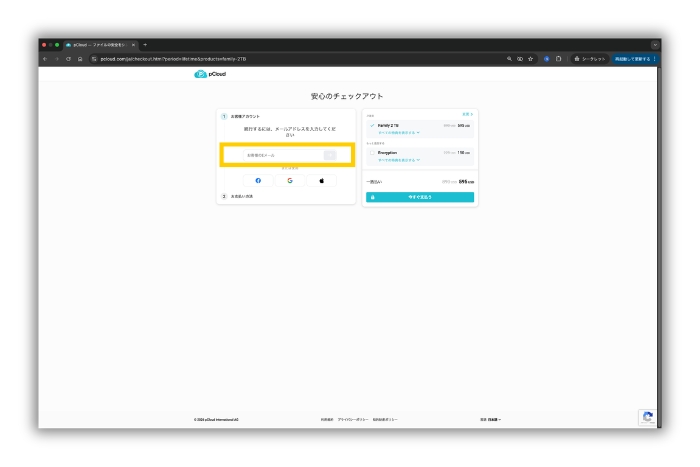
Task: Open a new browser tab
Action: 146,44
